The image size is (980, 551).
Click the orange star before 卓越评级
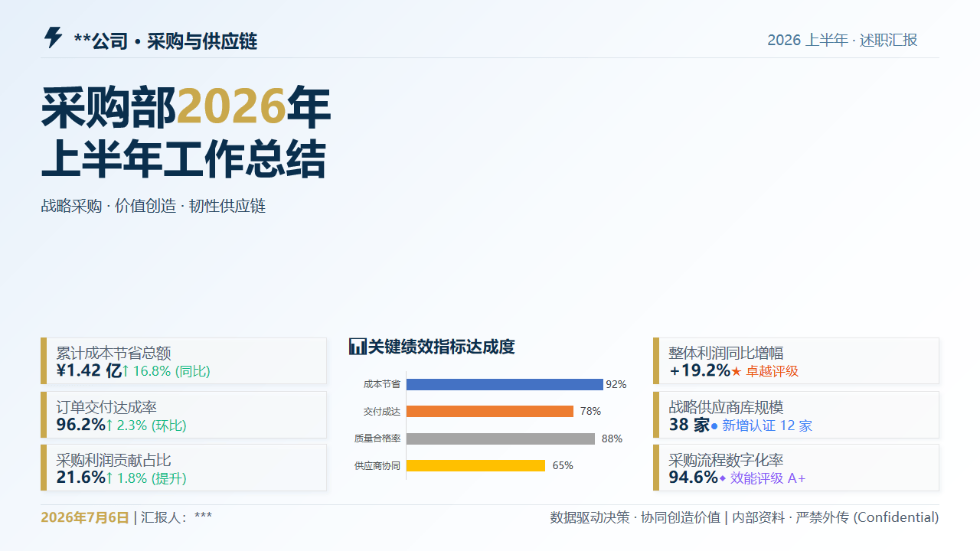point(737,371)
